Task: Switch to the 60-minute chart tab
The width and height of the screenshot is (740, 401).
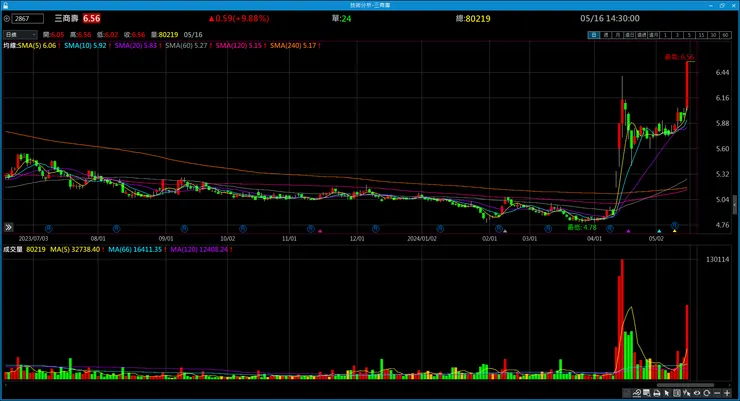Action: click(x=725, y=35)
